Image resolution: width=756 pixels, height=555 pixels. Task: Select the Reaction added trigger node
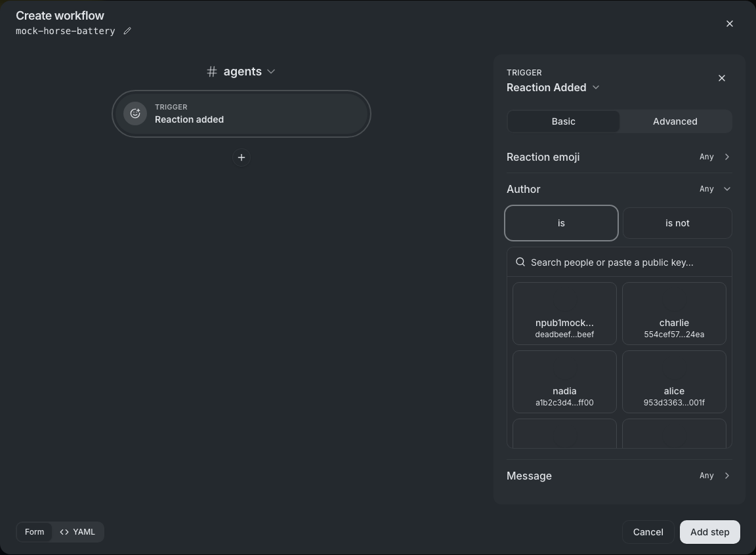click(x=241, y=113)
